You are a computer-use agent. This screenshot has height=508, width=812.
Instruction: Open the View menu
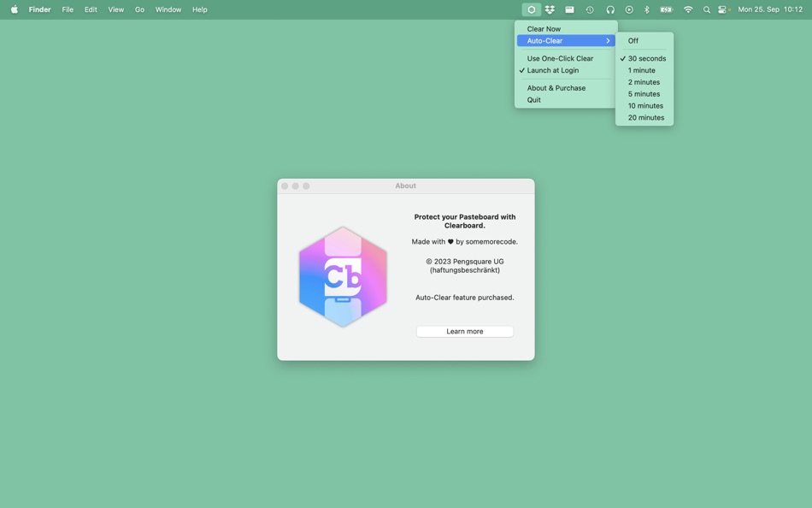pos(116,9)
